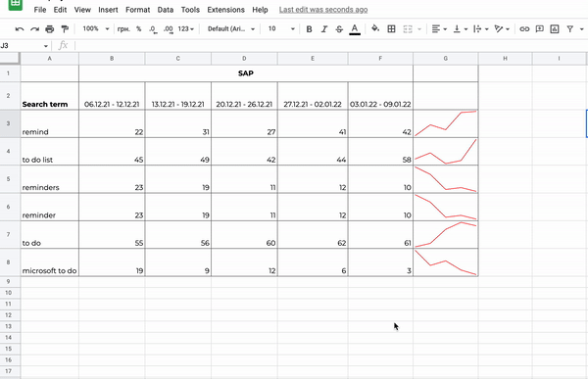This screenshot has width=588, height=379.
Task: Select column D header
Action: 244,59
